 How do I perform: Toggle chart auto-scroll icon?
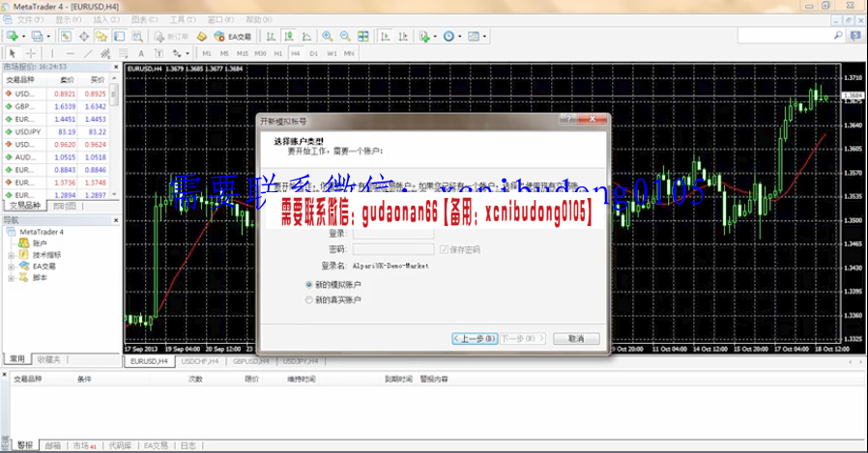point(386,37)
